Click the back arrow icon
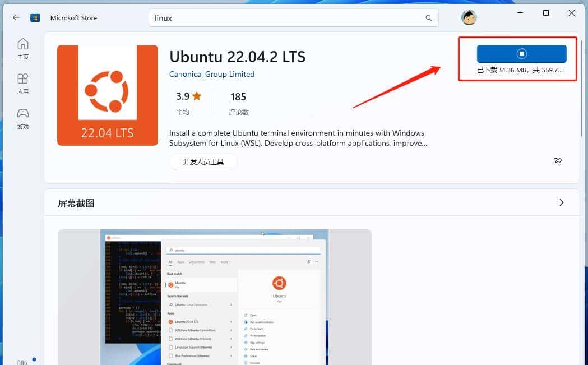Viewport: 588px width, 365px height. coord(16,17)
